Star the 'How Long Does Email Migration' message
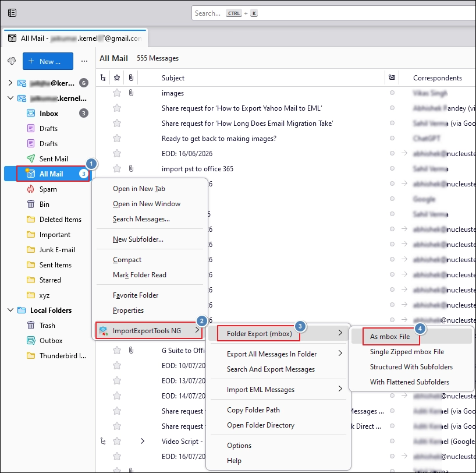476x473 pixels. pyautogui.click(x=117, y=123)
